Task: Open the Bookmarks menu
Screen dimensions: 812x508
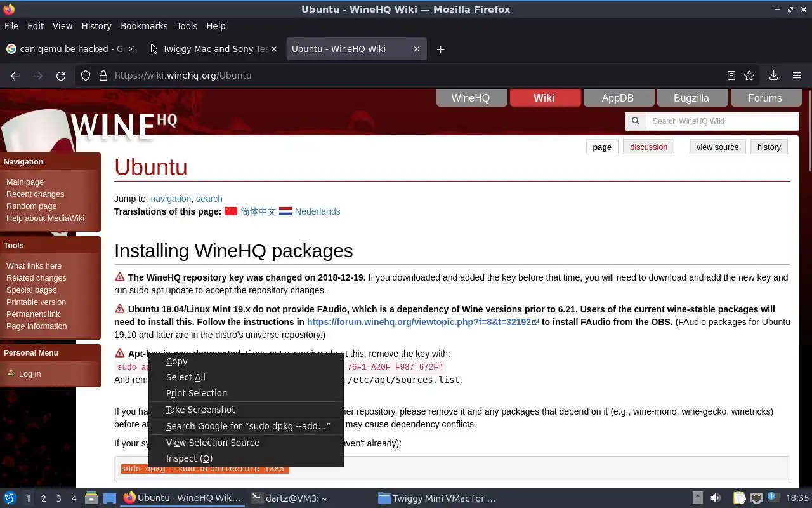Action: coord(144,26)
